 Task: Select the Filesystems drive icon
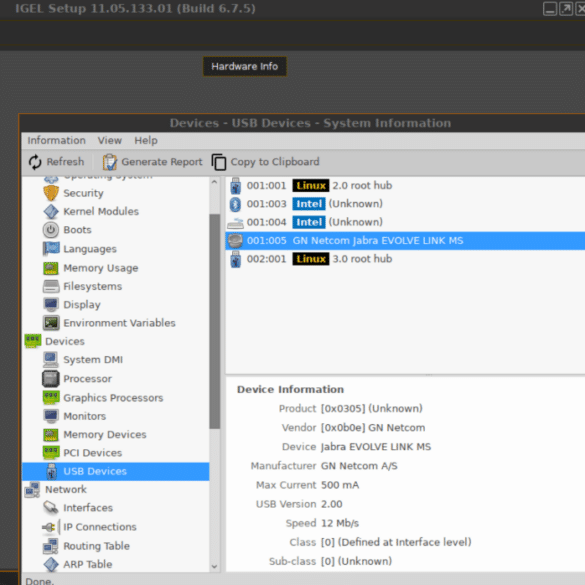51,287
